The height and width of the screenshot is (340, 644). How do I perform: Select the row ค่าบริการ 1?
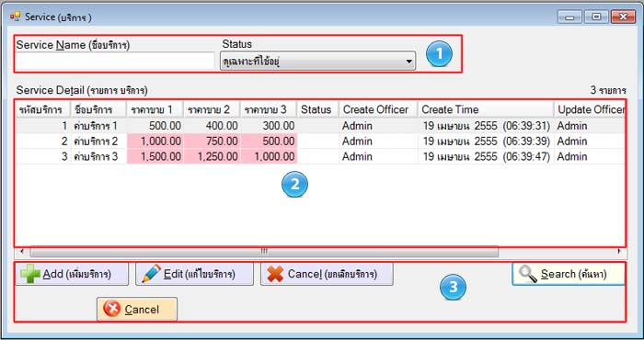pos(321,126)
